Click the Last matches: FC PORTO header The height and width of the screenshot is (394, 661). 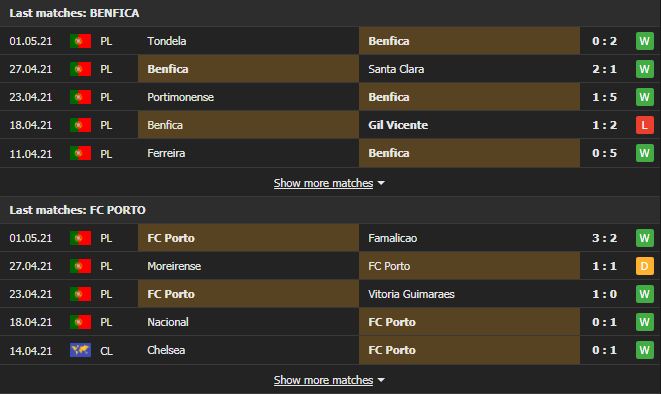78,210
